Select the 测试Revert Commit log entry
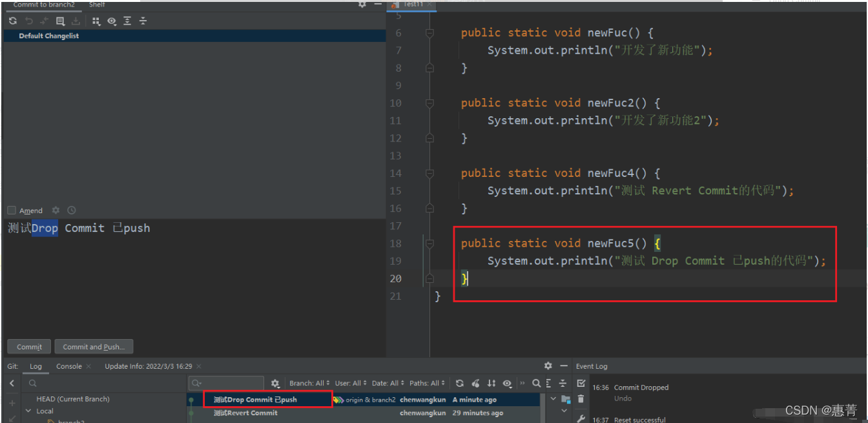The image size is (868, 423). [245, 413]
